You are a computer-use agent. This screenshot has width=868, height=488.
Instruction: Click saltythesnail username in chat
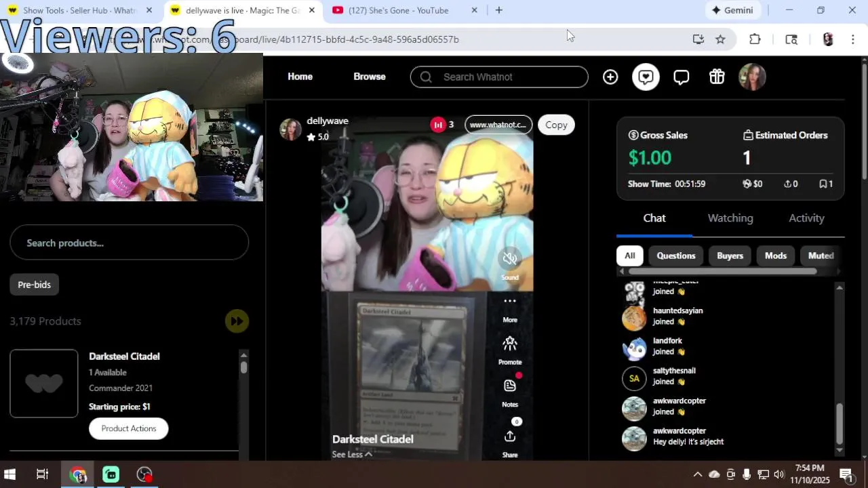coord(675,371)
